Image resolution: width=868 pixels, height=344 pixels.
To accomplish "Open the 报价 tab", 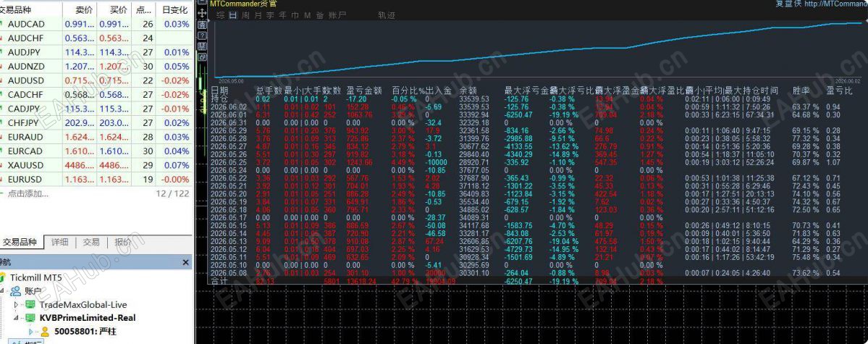I will click(123, 242).
